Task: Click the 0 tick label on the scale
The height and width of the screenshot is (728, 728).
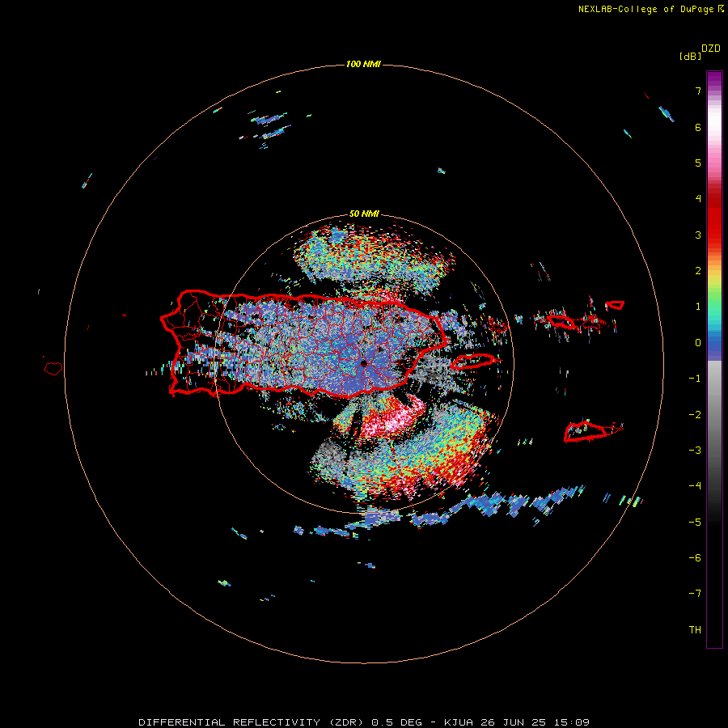Action: pyautogui.click(x=698, y=343)
